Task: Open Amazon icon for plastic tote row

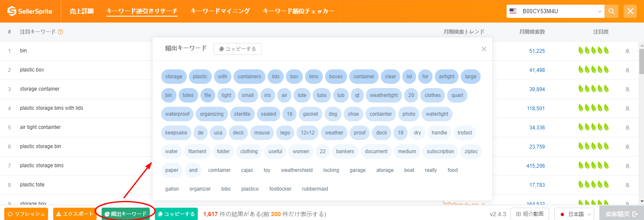Action: coord(627,185)
